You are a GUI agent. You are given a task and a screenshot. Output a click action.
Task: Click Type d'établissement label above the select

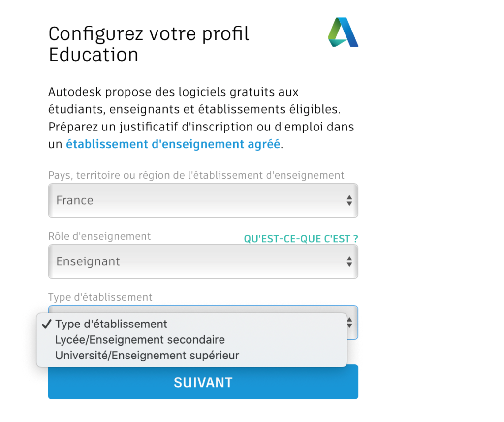[100, 297]
